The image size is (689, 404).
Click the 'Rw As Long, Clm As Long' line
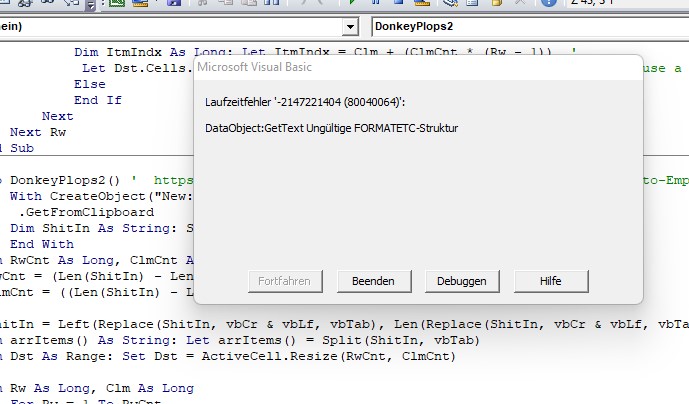pos(97,389)
